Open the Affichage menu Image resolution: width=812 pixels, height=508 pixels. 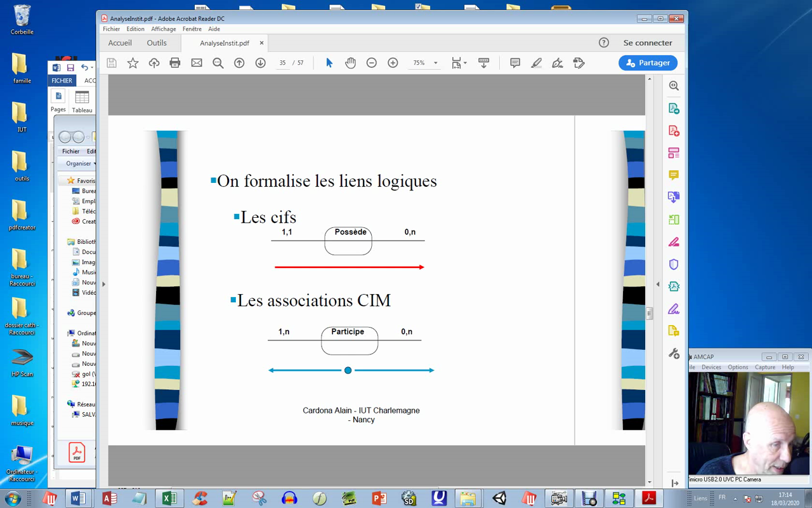pyautogui.click(x=163, y=29)
